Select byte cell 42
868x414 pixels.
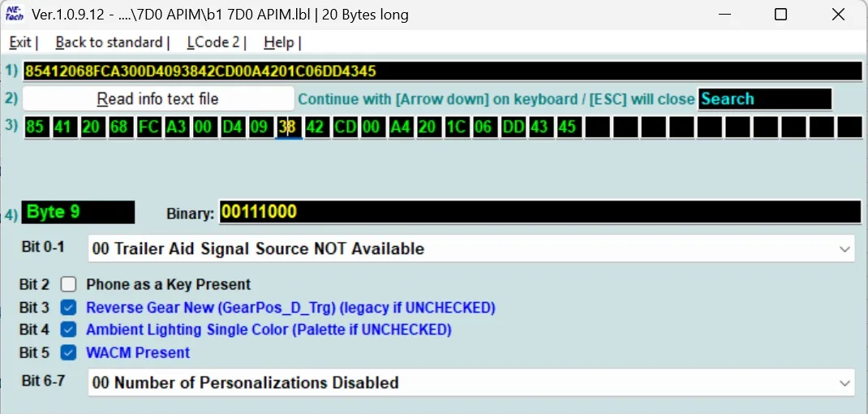click(315, 127)
